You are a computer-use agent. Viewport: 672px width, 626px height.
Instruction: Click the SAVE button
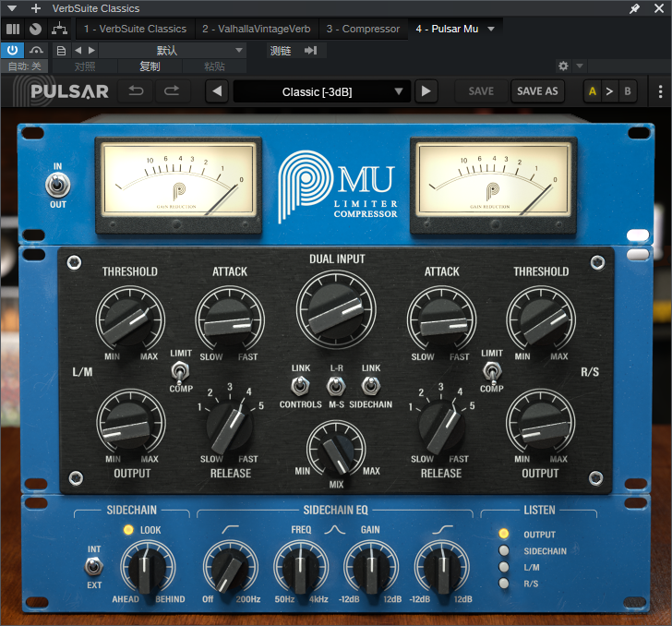point(481,90)
